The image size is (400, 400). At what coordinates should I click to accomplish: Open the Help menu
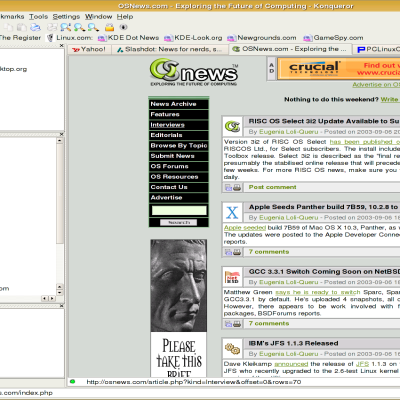[x=125, y=17]
